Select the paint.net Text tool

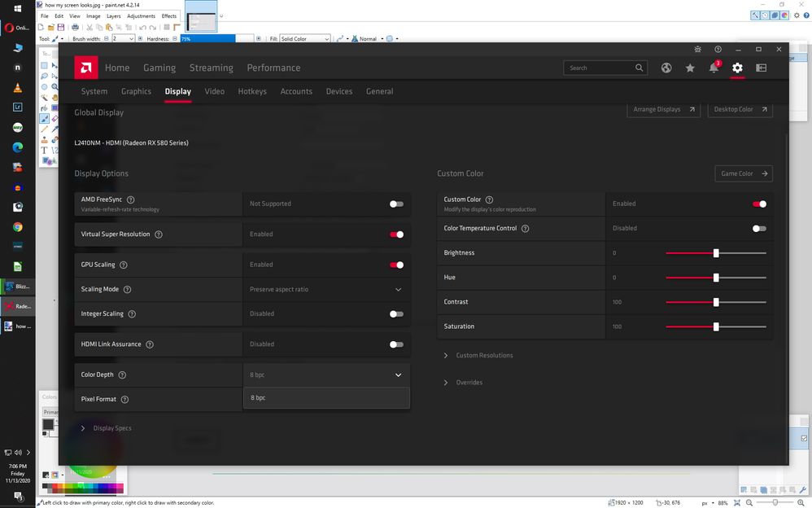coord(44,151)
